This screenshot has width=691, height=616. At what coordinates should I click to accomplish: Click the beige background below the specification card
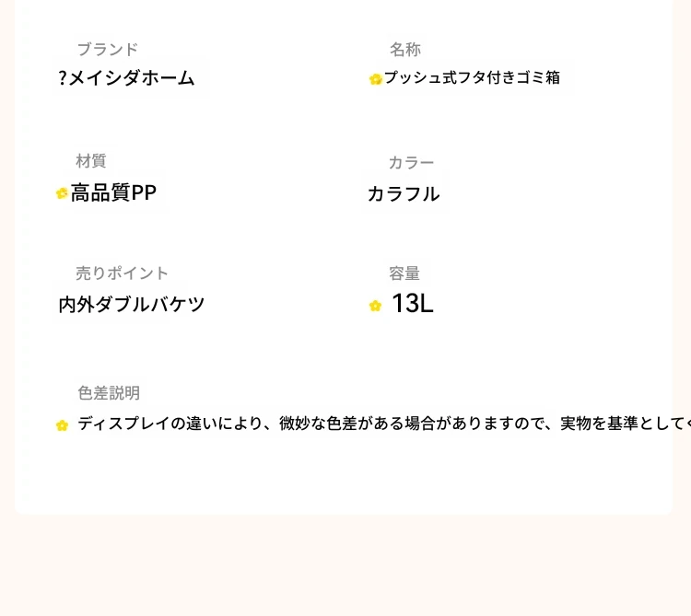[345, 565]
